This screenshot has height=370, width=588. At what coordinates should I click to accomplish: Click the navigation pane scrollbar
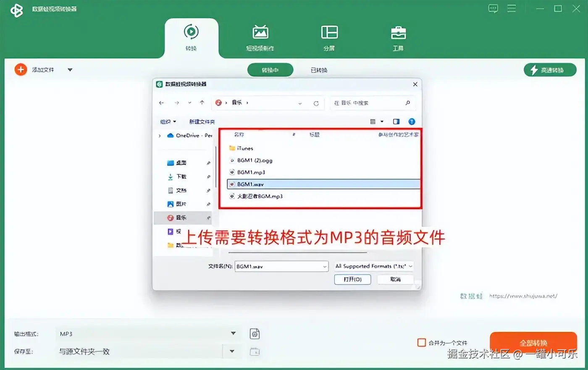(x=216, y=166)
